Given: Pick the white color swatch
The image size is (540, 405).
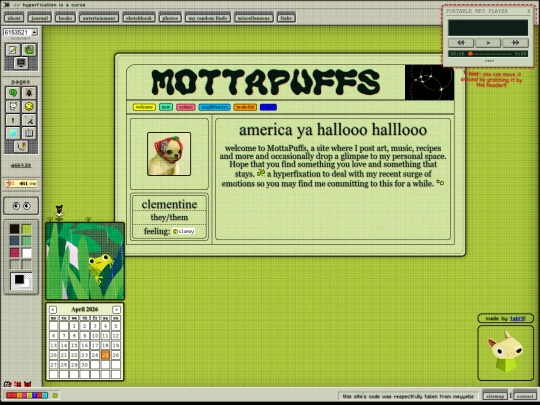Looking at the screenshot, I should click(x=27, y=253).
